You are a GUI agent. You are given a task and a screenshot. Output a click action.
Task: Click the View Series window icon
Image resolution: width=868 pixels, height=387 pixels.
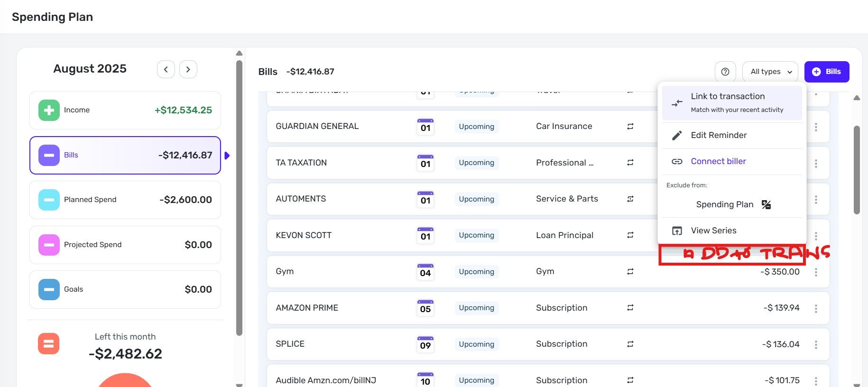[677, 231]
